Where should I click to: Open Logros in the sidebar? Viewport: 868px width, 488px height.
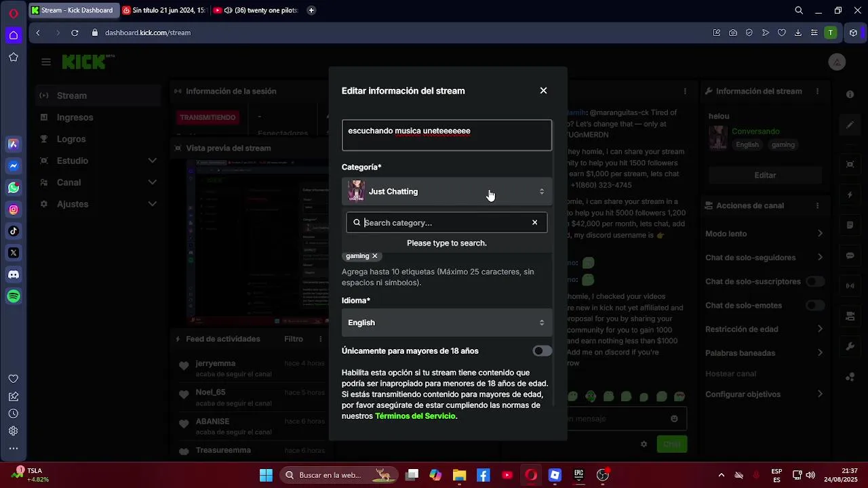(98, 139)
